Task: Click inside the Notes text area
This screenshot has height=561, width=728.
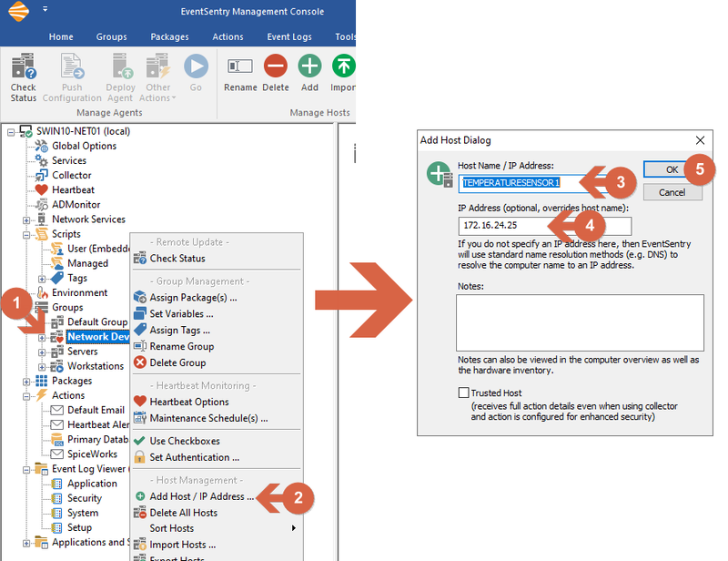Action: click(580, 322)
